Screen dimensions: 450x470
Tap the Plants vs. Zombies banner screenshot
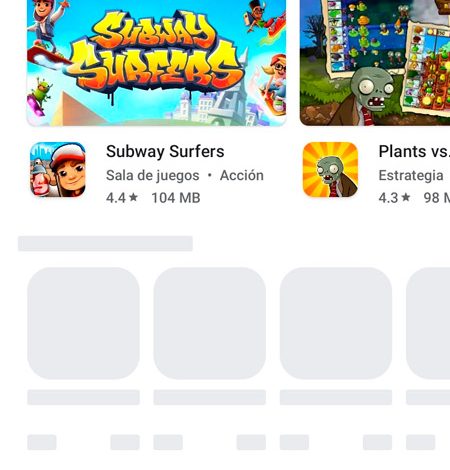point(375,63)
